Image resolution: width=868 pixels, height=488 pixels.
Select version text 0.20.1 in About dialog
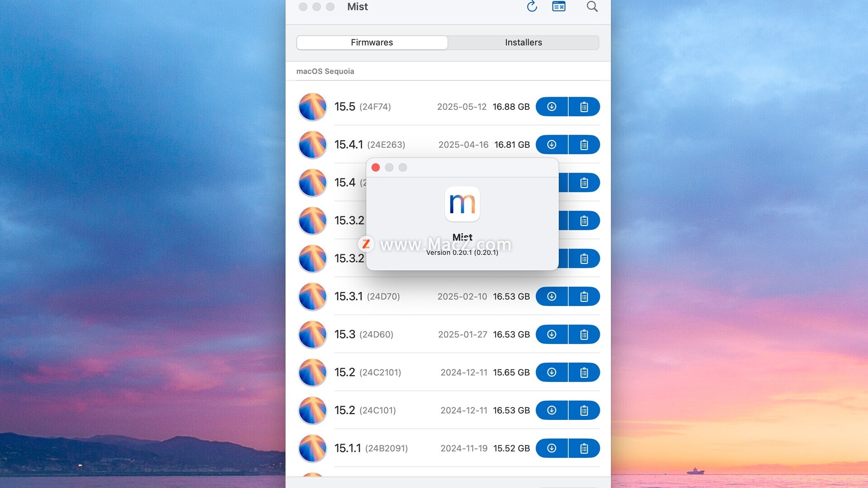click(x=462, y=253)
